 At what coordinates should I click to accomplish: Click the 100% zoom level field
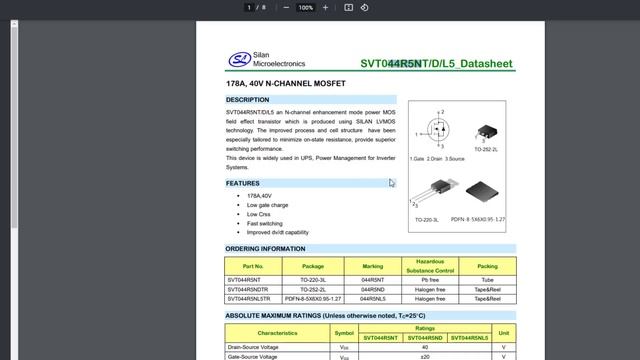click(306, 7)
